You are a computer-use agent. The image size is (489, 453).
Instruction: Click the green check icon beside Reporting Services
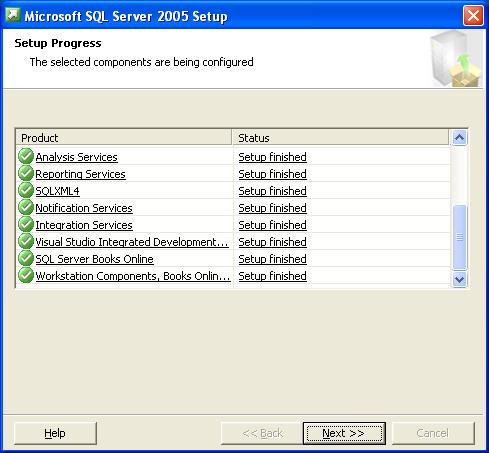click(x=26, y=173)
